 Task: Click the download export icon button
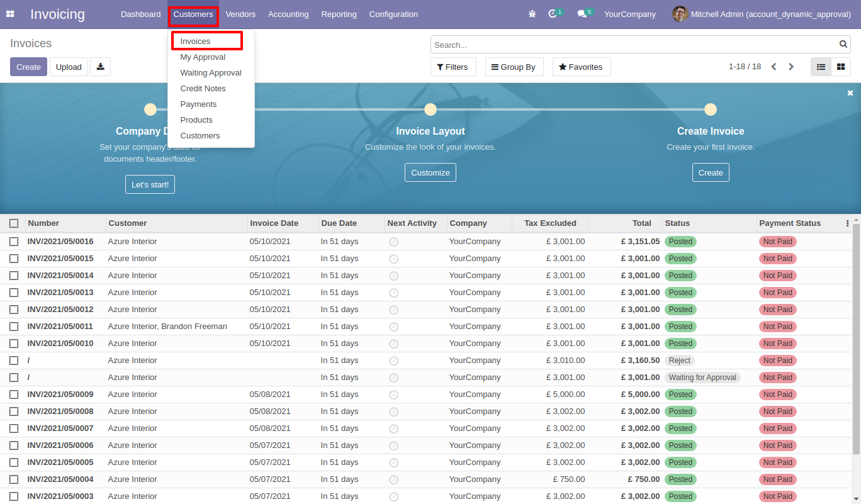[x=100, y=67]
